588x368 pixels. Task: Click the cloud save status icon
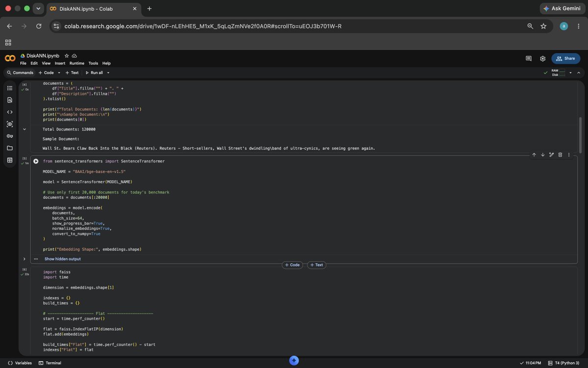[74, 56]
